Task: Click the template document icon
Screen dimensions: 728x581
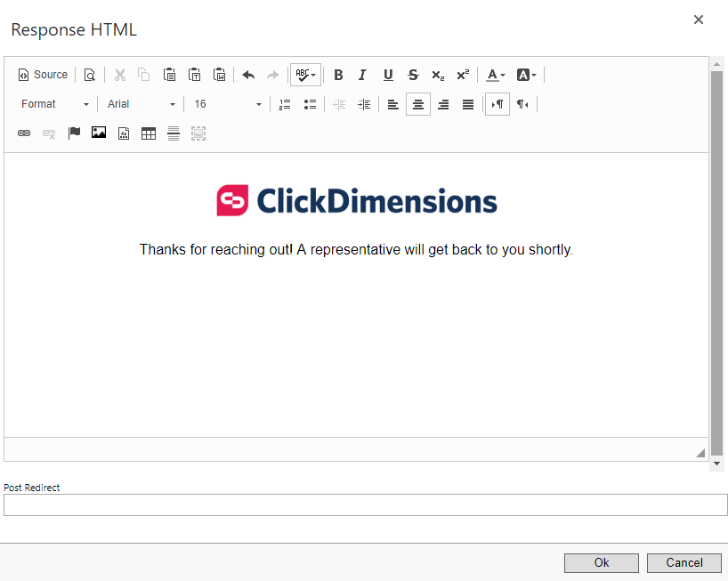Action: (124, 133)
